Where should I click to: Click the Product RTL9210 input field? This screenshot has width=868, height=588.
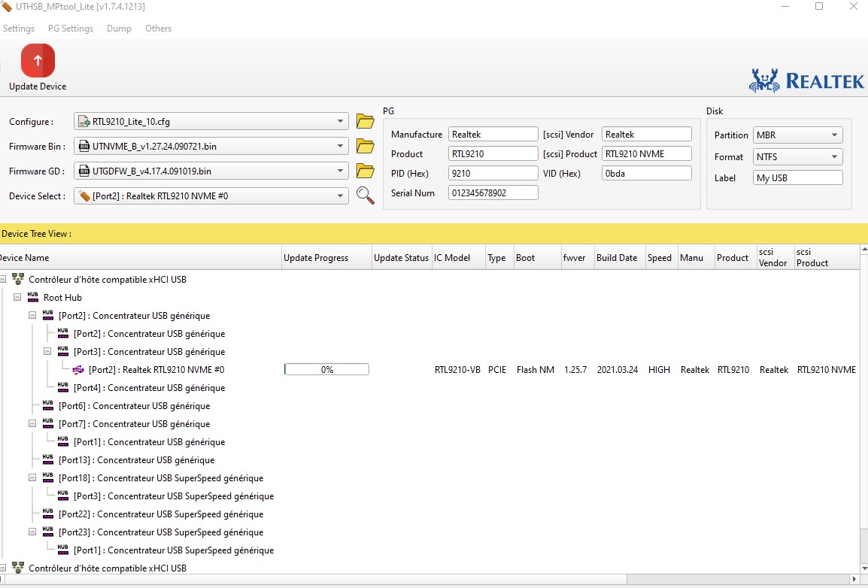coord(493,154)
